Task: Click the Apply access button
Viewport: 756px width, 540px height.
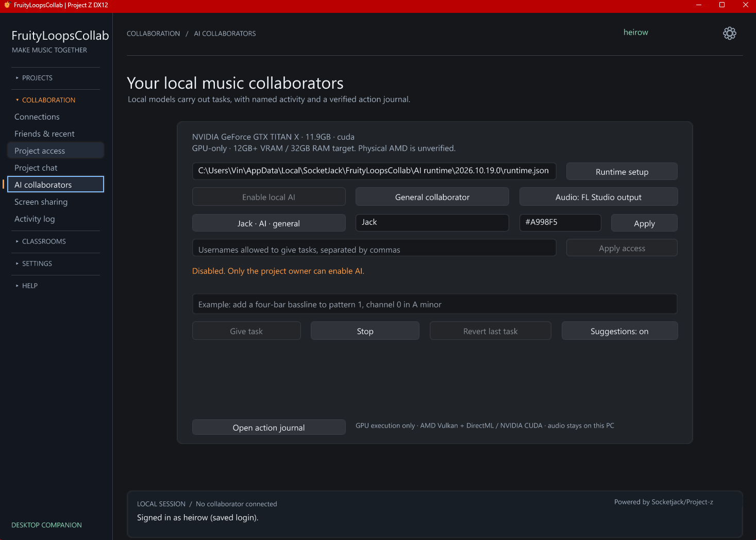Action: [x=622, y=248]
